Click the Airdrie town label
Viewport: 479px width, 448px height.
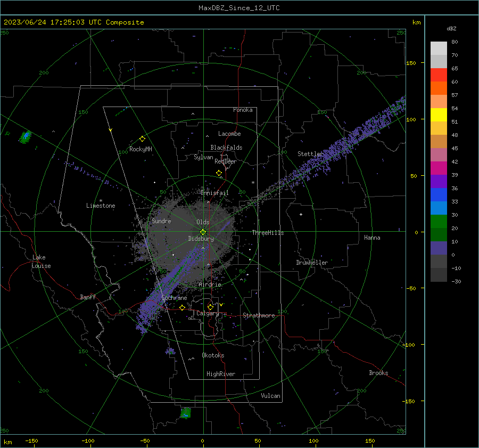point(210,284)
